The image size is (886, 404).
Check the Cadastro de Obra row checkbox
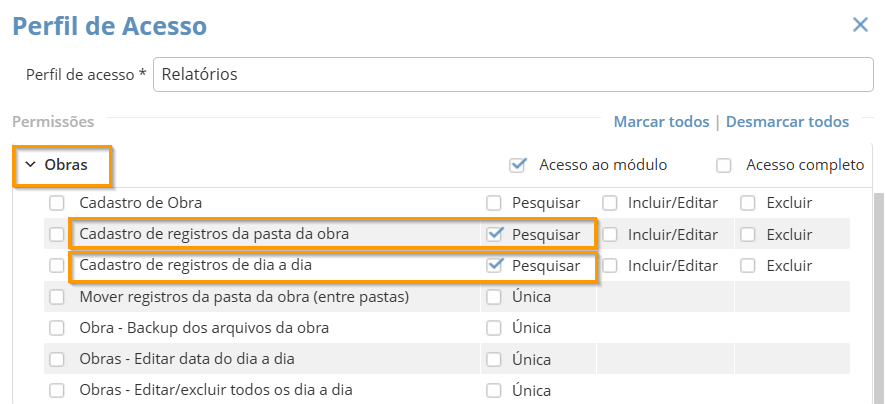57,203
